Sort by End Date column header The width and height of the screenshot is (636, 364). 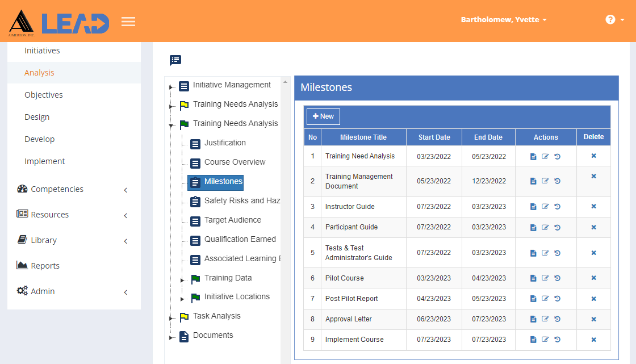tap(488, 137)
